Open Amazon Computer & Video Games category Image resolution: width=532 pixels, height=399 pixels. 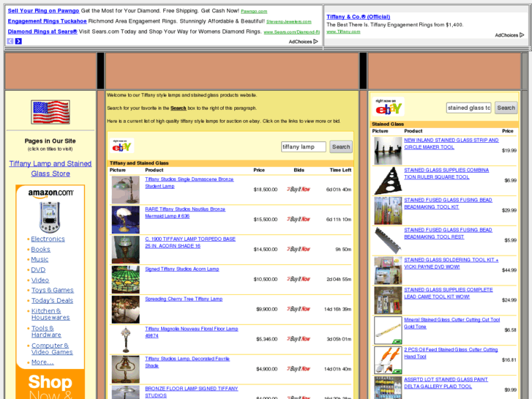point(52,348)
